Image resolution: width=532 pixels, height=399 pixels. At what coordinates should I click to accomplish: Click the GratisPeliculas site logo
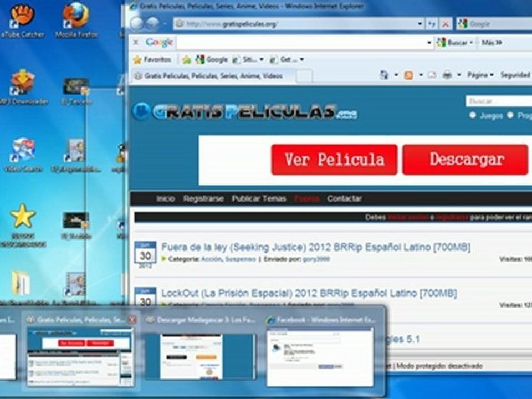244,111
